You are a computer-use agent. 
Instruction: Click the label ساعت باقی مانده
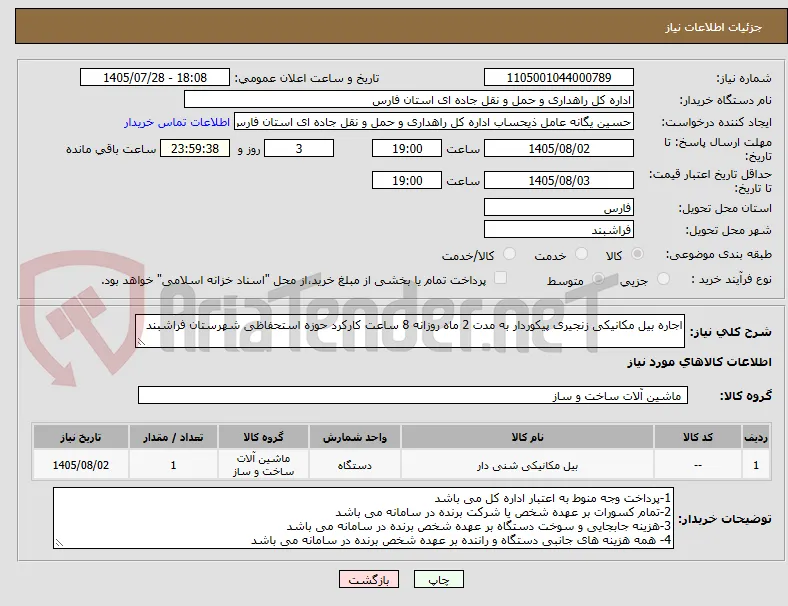coord(111,149)
